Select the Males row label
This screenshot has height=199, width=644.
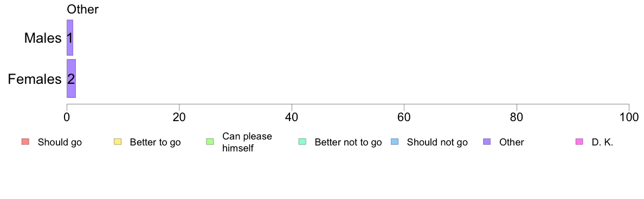[x=43, y=38]
